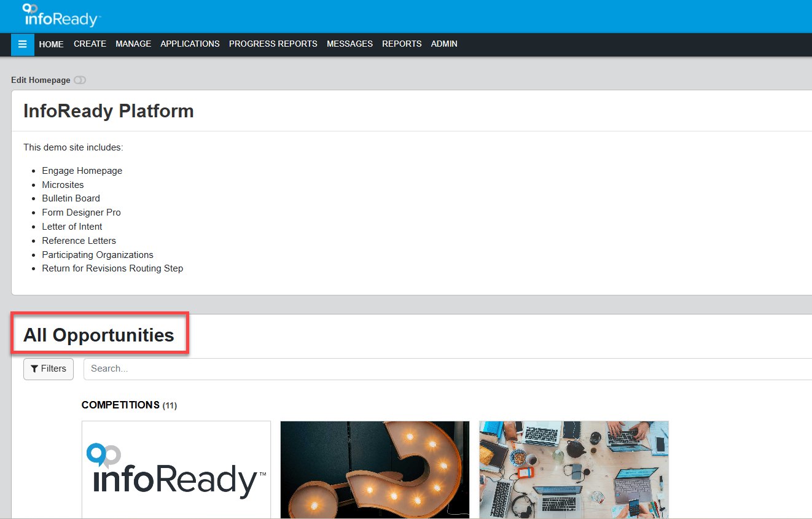This screenshot has height=519, width=812.
Task: Click 'This demo site includes:' text
Action: pyautogui.click(x=73, y=147)
